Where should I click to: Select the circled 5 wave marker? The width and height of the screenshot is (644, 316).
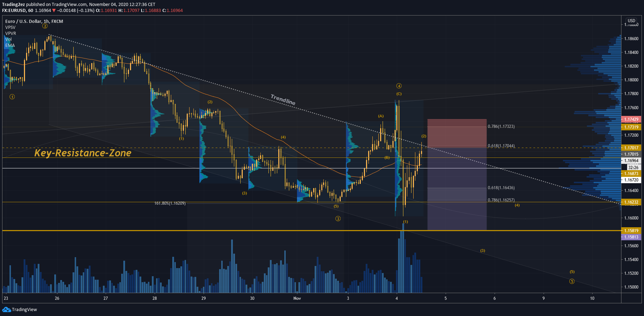[572, 281]
